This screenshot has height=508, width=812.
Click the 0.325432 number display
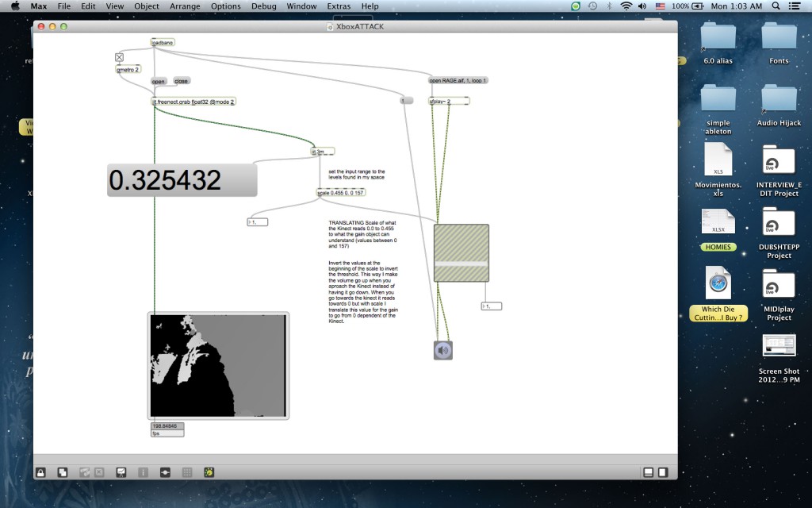[x=182, y=180]
